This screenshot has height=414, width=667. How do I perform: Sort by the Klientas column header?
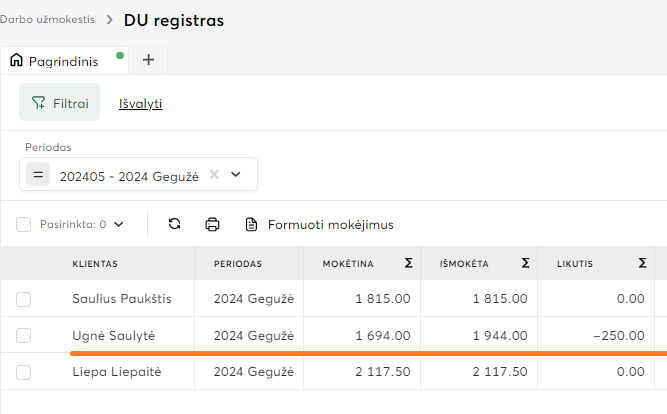click(x=95, y=264)
